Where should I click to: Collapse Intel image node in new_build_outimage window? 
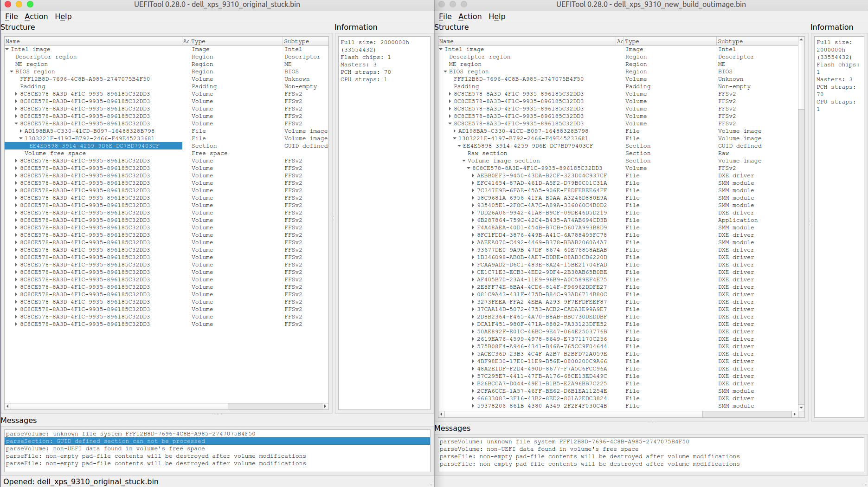[441, 49]
